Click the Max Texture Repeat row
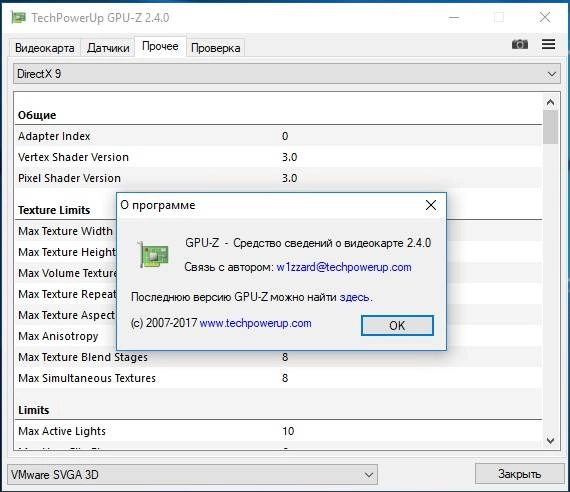The height and width of the screenshot is (492, 570). click(x=65, y=294)
